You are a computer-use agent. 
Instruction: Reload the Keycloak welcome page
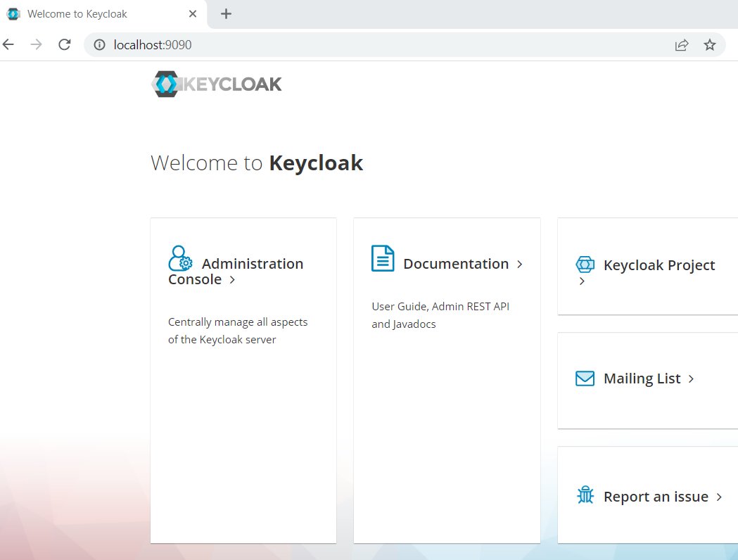(x=65, y=44)
